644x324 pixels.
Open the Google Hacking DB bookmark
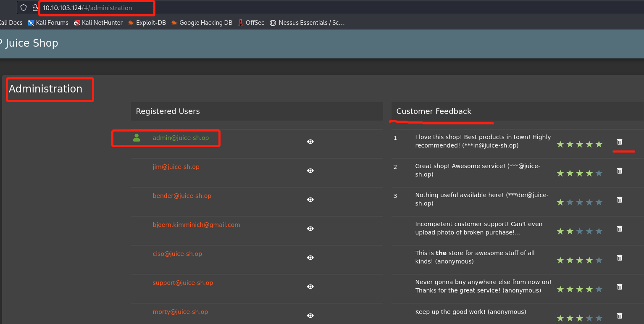202,23
